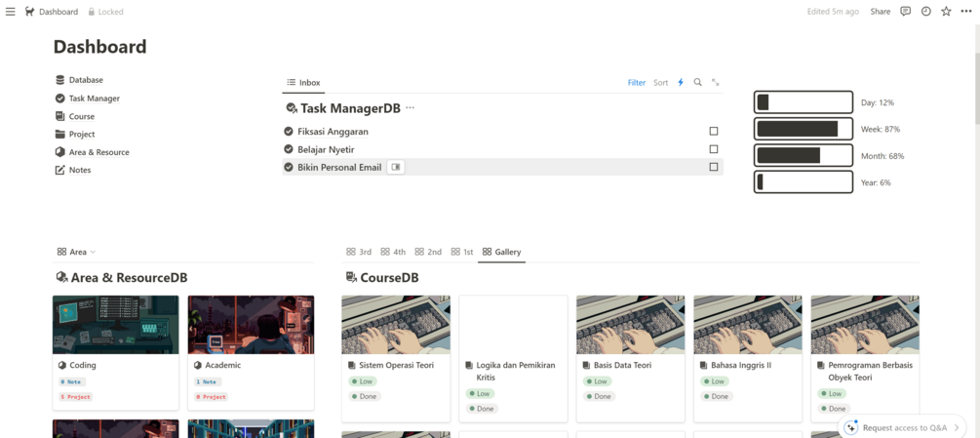Viewport: 980px width, 438px height.
Task: Favorite the page with star icon
Action: (946, 12)
